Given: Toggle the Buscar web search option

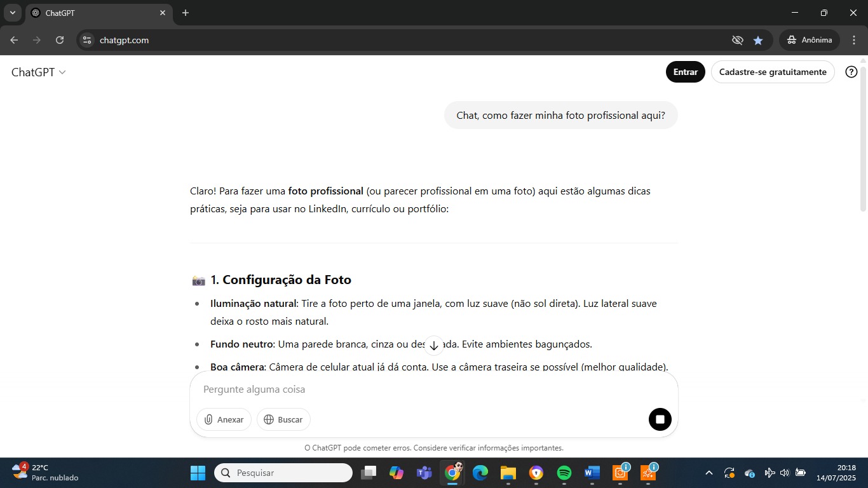Looking at the screenshot, I should coord(283,419).
